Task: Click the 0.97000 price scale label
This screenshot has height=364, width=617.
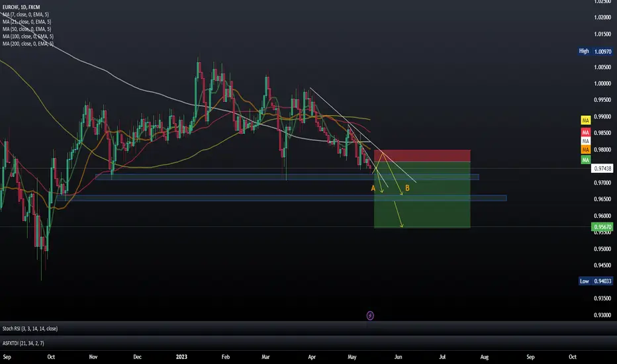Action: 602,183
